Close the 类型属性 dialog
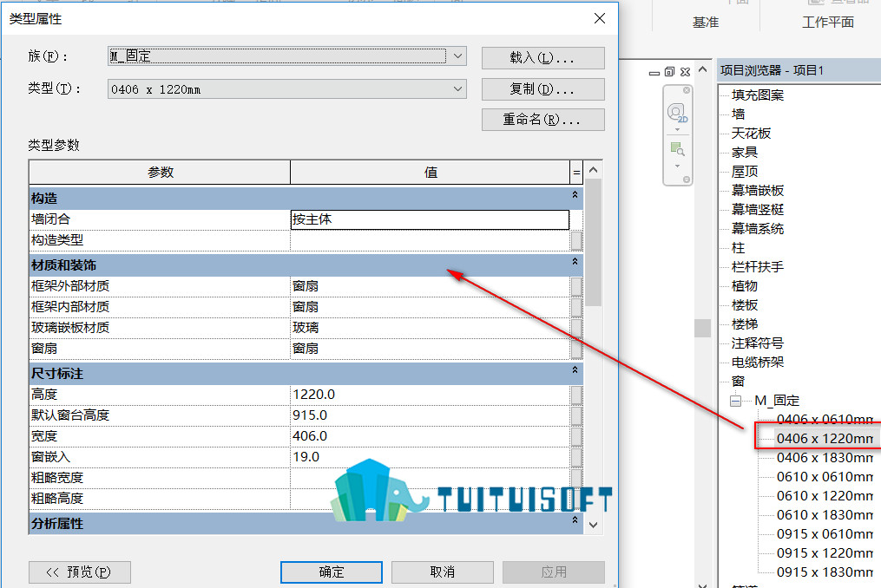Viewport: 881px width, 588px height. point(600,18)
